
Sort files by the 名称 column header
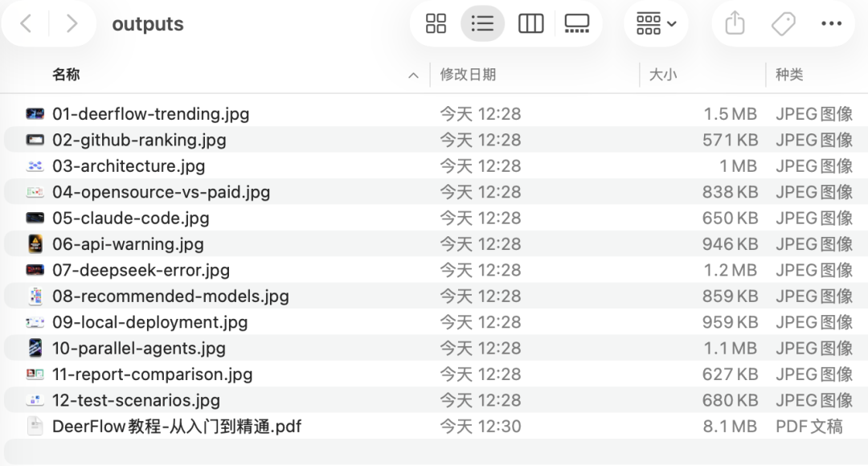66,75
